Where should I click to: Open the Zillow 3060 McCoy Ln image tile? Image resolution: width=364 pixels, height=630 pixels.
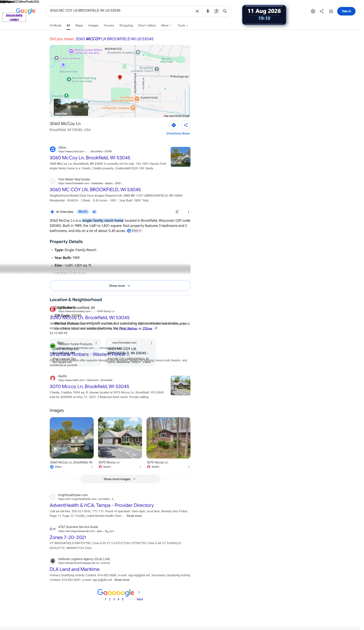[x=72, y=438]
